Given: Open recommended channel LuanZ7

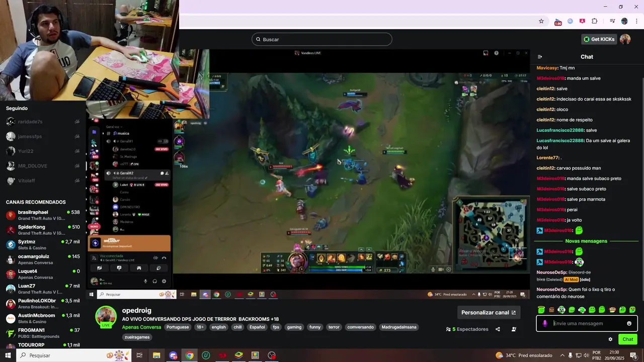Looking at the screenshot, I should [x=43, y=289].
